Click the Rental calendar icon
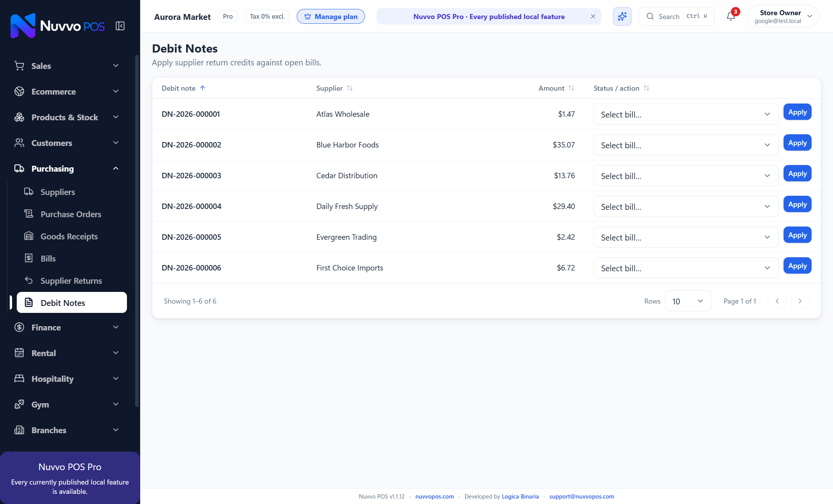The width and height of the screenshot is (833, 504). [19, 353]
